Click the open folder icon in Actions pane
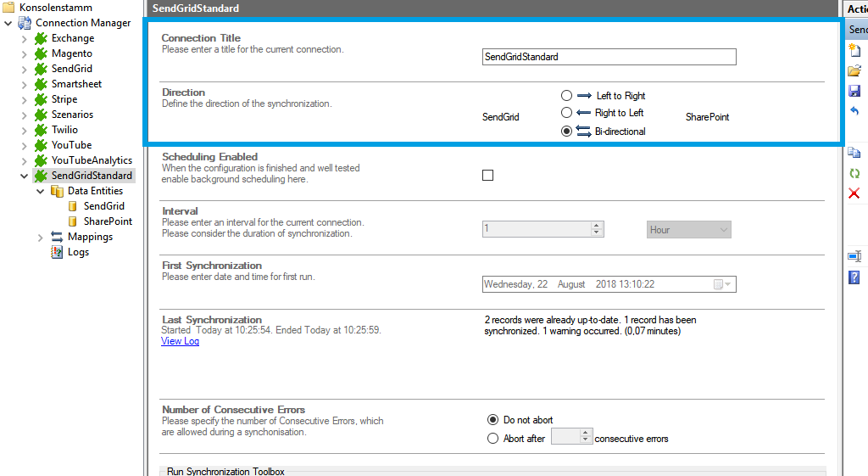 click(x=854, y=70)
